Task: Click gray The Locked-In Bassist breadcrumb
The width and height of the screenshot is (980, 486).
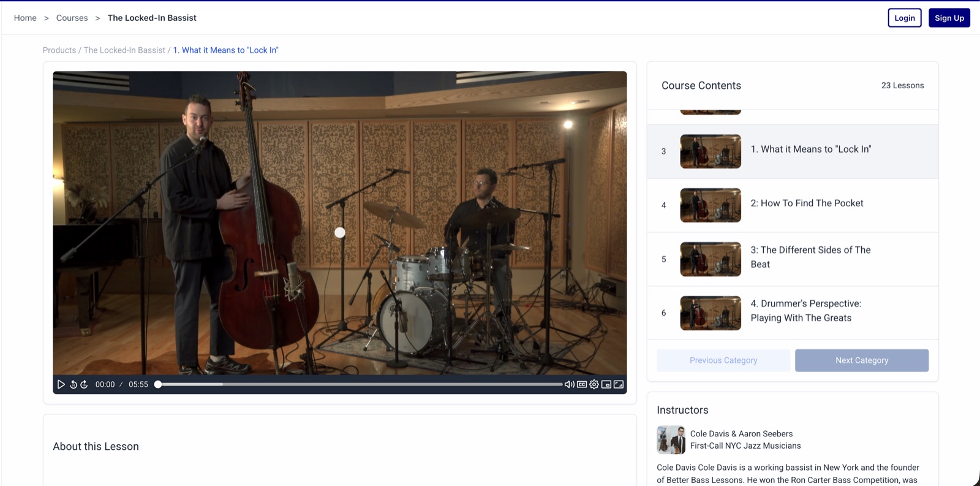Action: click(x=124, y=50)
